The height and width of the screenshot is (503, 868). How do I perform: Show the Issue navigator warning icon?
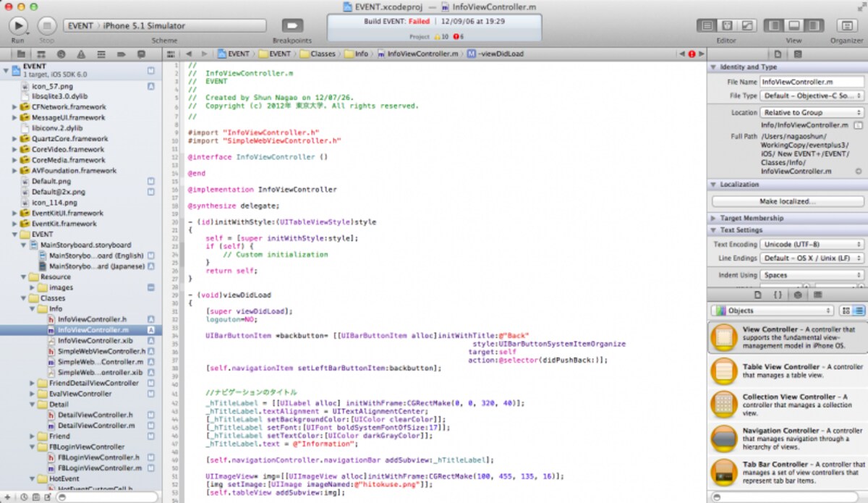click(x=80, y=54)
